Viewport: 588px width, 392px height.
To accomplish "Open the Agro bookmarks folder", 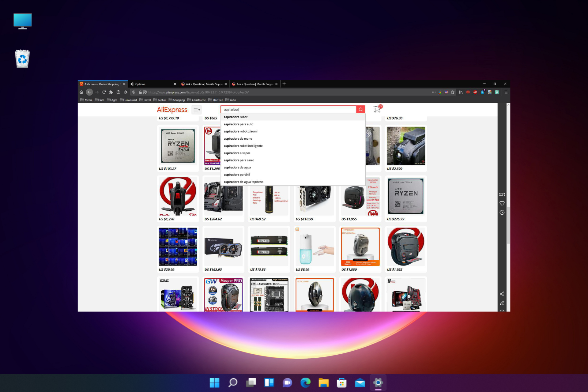I will coord(112,100).
